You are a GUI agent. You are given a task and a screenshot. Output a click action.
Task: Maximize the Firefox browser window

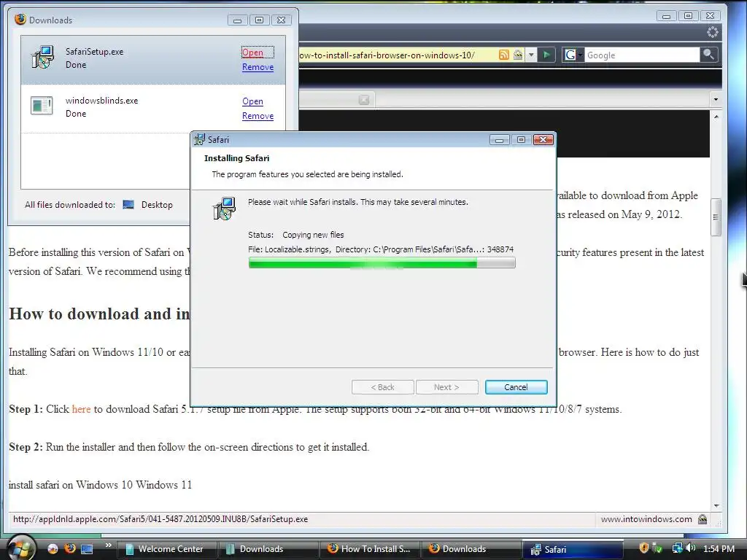tap(689, 16)
